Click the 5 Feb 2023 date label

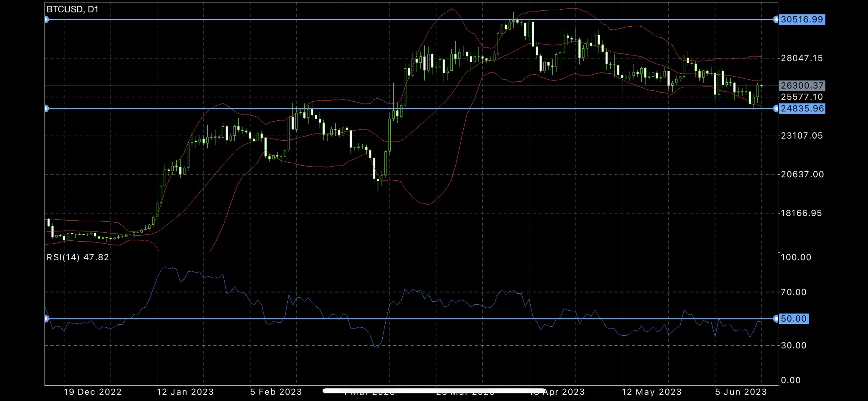(276, 392)
